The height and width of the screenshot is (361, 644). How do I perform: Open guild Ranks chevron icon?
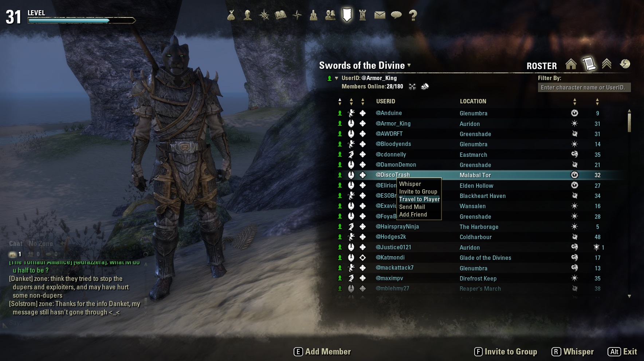(606, 64)
